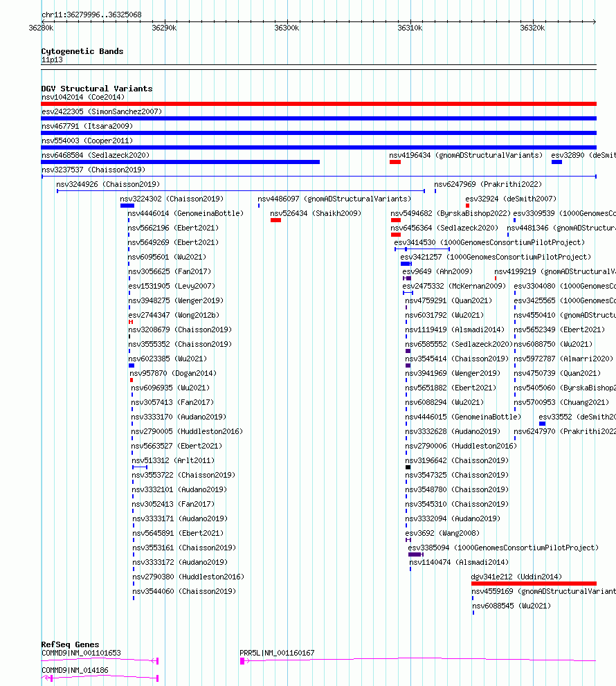The width and height of the screenshot is (616, 686).
Task: Open label esv3692 (Wang2008)
Action: [442, 533]
